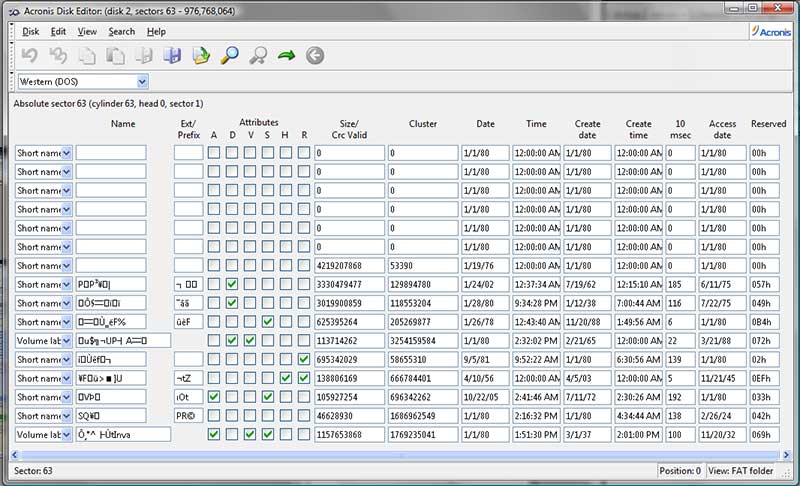800x486 pixels.
Task: Uncheck Directory attribute in row with size 3330479477
Action: pyautogui.click(x=232, y=284)
